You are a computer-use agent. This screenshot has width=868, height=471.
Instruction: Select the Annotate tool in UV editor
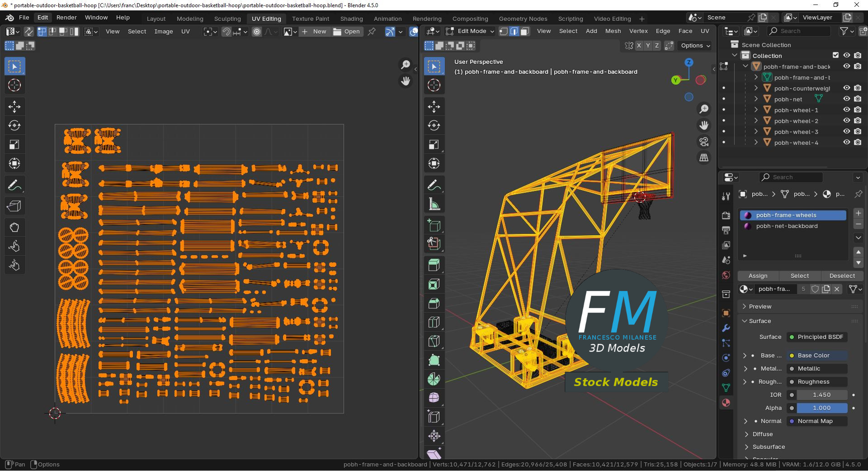point(14,185)
